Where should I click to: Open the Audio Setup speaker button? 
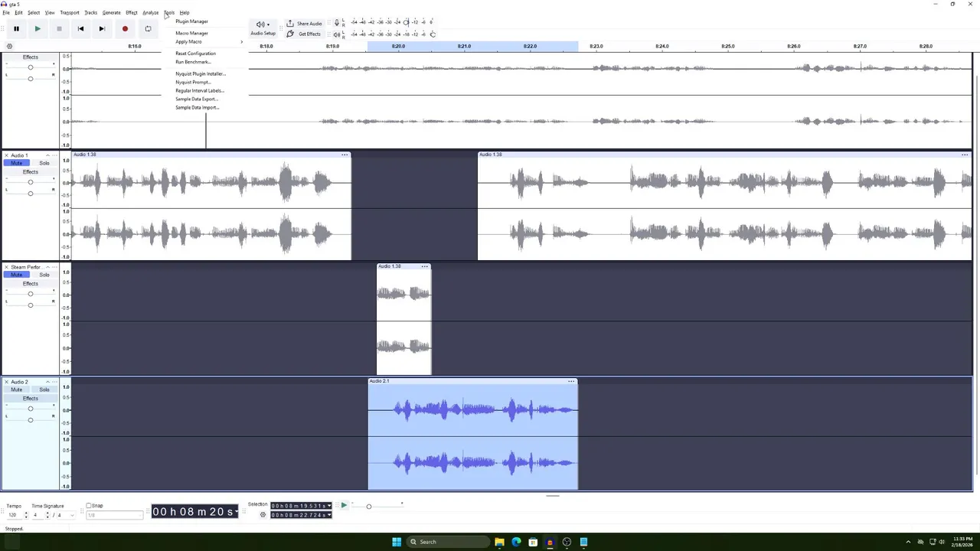tap(263, 28)
